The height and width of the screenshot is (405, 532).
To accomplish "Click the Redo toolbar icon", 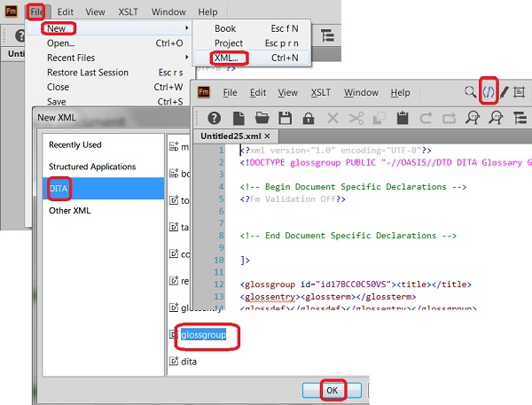I will click(450, 118).
